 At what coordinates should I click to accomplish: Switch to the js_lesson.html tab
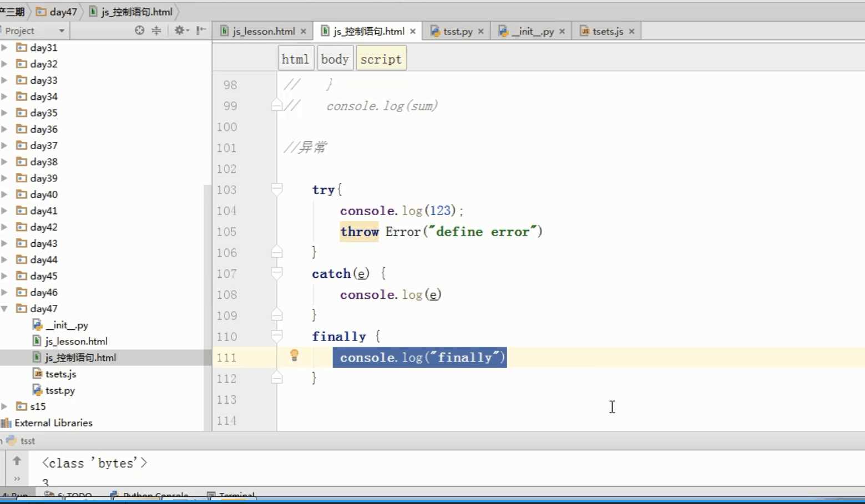[264, 32]
